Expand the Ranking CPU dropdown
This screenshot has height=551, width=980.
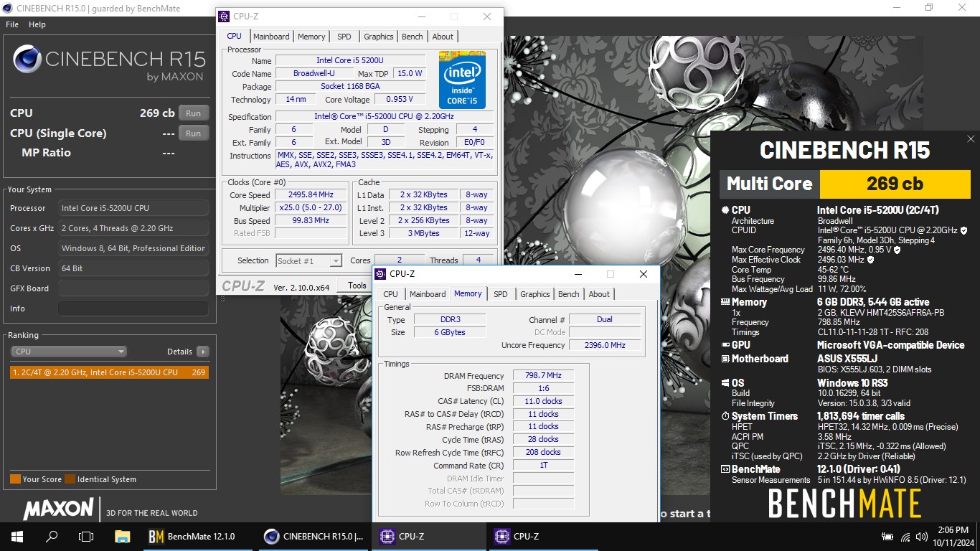tap(69, 352)
